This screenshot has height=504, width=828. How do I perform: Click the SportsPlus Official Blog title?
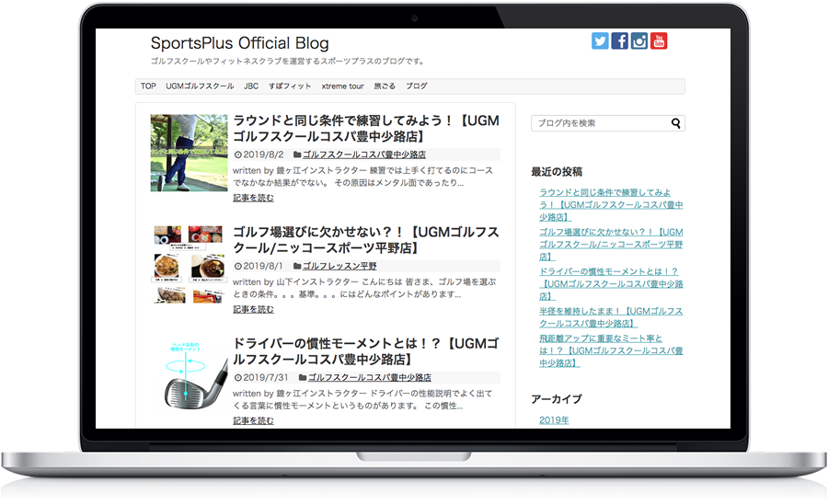[x=240, y=42]
